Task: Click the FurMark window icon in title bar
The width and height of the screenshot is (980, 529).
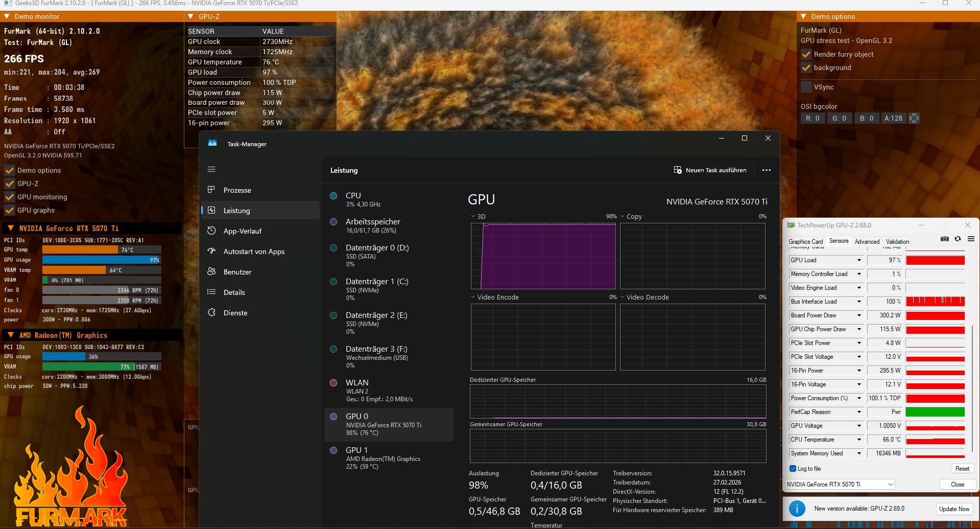Action: 8,3
